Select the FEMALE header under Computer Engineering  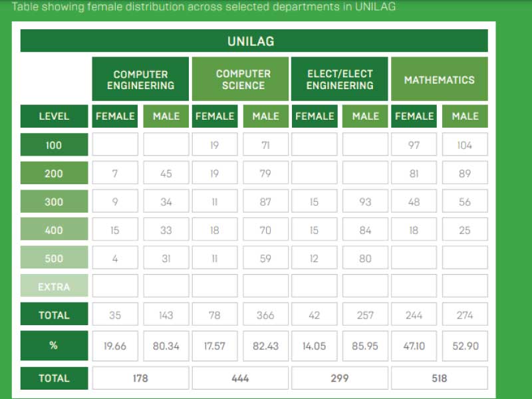point(115,116)
